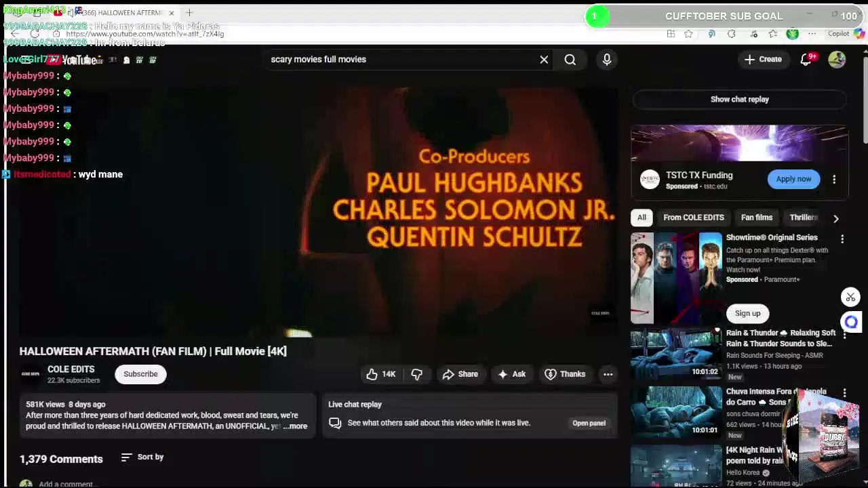Click the 1,379 Comments heading
The image size is (868, 488).
pyautogui.click(x=61, y=459)
